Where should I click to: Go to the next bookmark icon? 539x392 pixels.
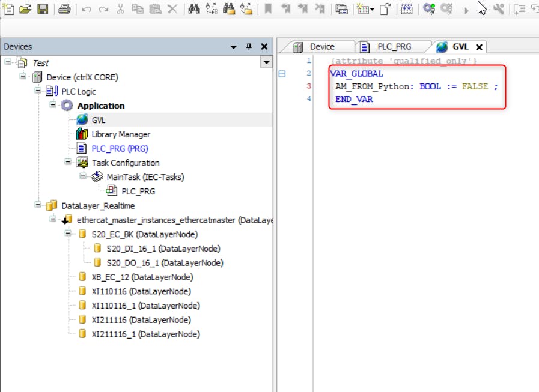(302, 8)
